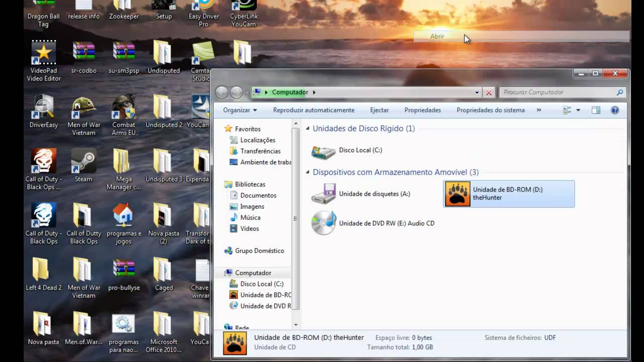Click Propriedades in the toolbar
The height and width of the screenshot is (362, 644).
pyautogui.click(x=423, y=110)
